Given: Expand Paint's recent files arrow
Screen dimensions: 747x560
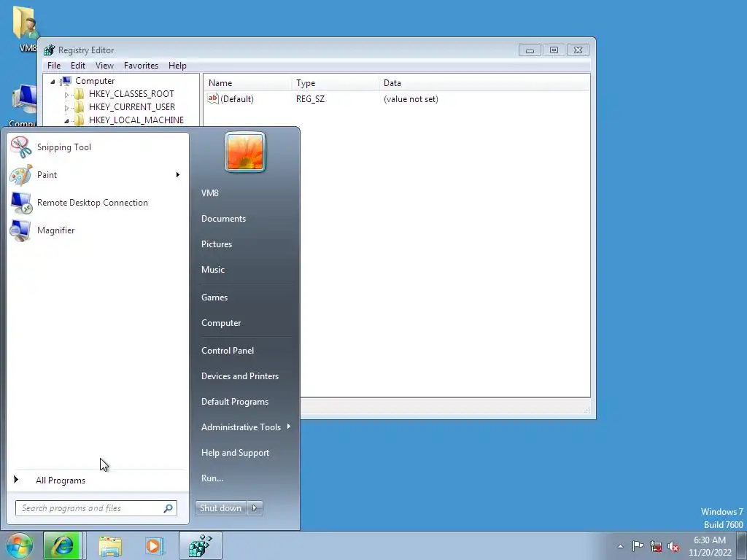Looking at the screenshot, I should [x=178, y=175].
